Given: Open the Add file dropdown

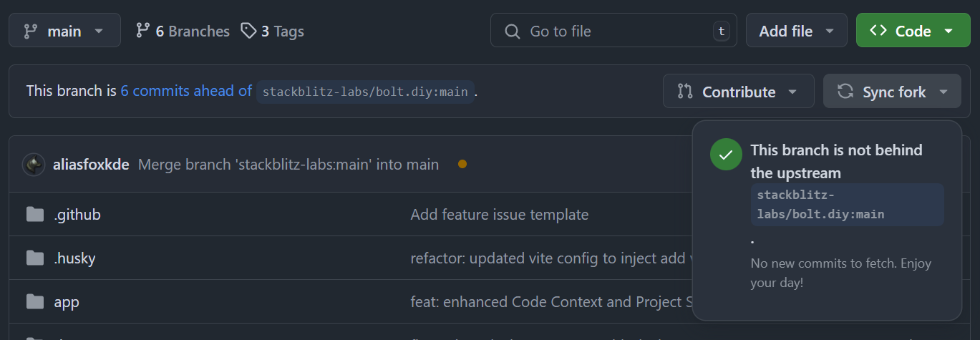Looking at the screenshot, I should (x=797, y=31).
